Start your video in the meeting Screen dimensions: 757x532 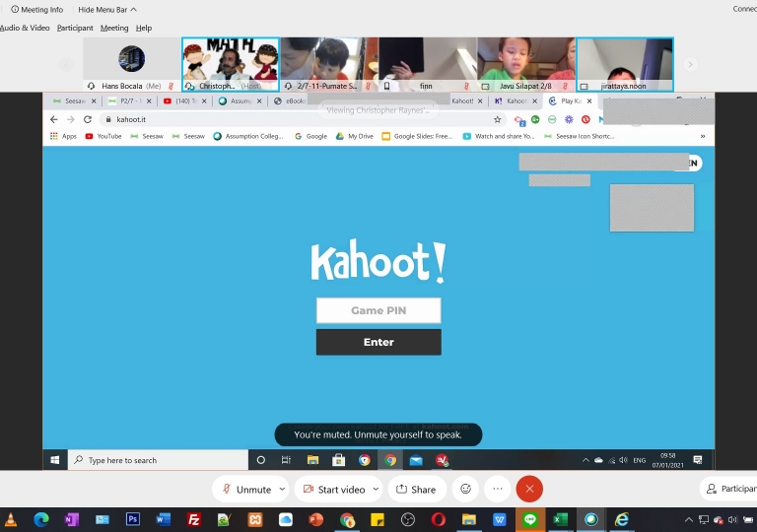(x=334, y=489)
